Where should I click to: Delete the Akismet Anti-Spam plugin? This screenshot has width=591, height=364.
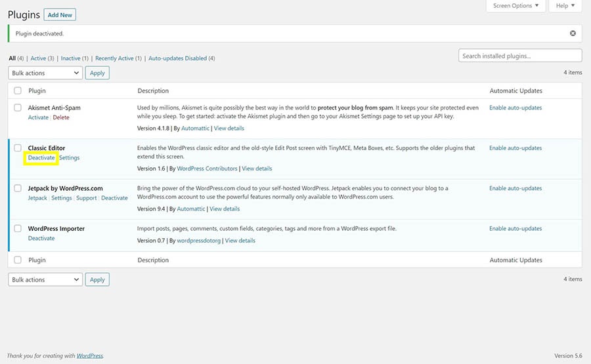coord(61,117)
